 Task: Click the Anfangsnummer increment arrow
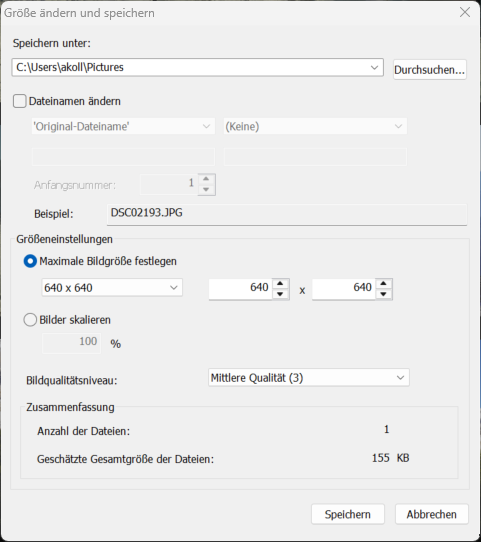(x=206, y=179)
